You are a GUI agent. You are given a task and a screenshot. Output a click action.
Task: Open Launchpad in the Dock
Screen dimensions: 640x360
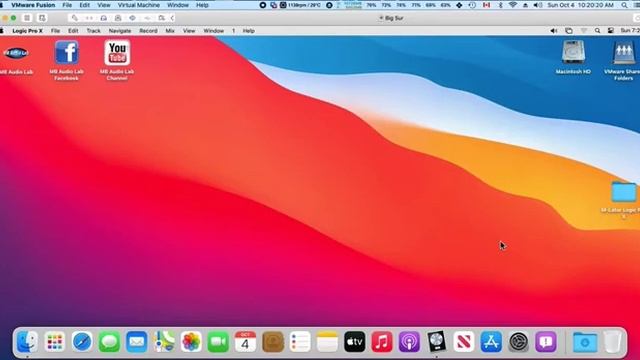55,342
